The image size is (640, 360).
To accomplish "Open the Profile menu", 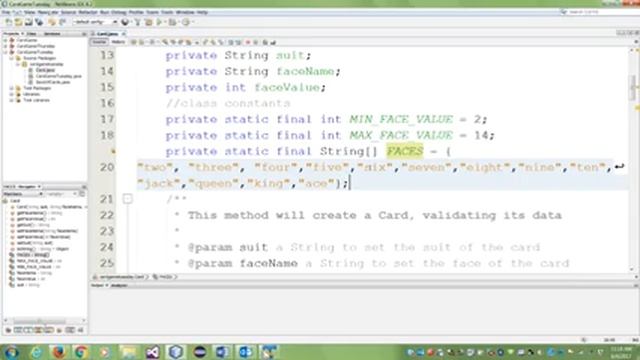I will [136, 12].
